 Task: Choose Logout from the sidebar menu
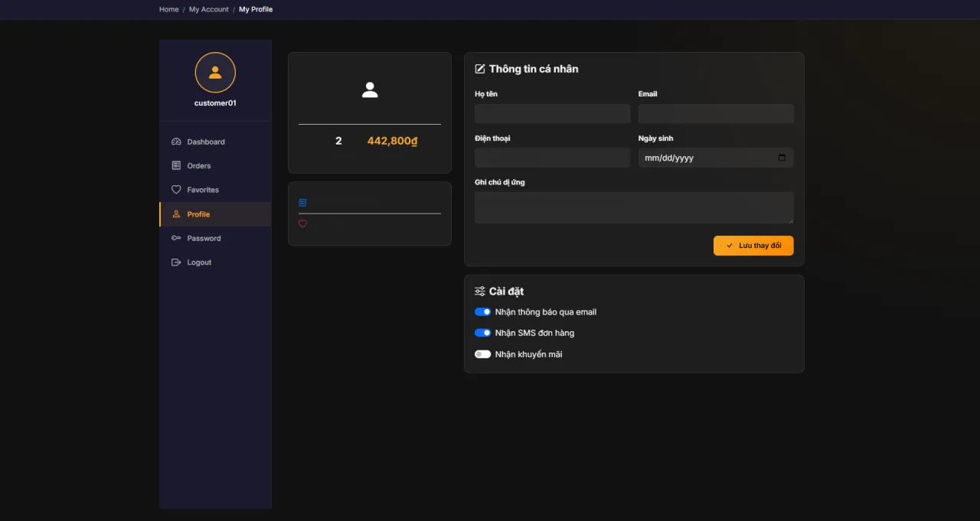215,262
